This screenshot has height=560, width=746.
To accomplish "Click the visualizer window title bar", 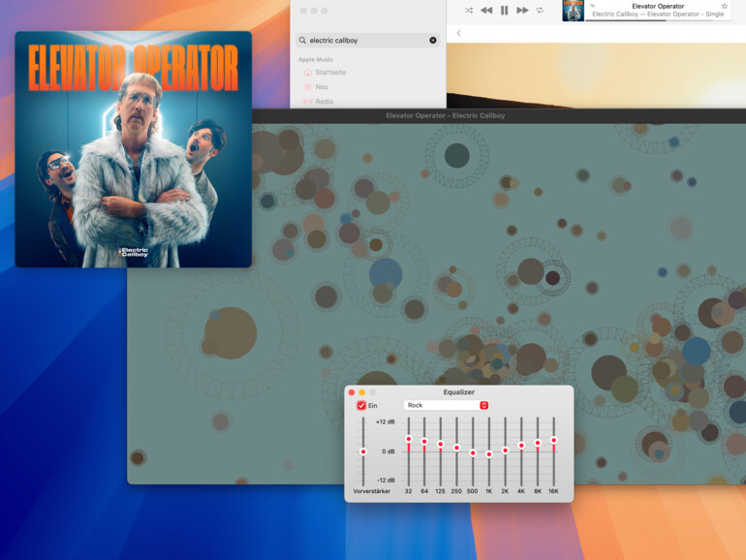I will pos(499,115).
